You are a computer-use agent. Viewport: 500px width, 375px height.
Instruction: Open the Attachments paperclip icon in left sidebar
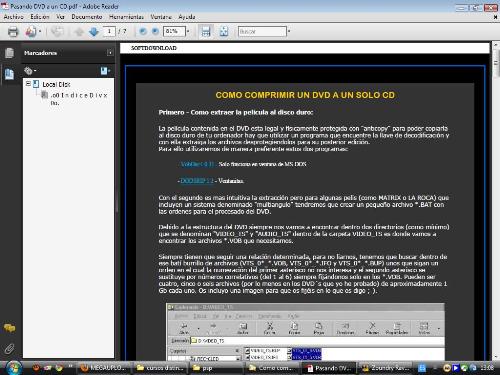pyautogui.click(x=9, y=349)
